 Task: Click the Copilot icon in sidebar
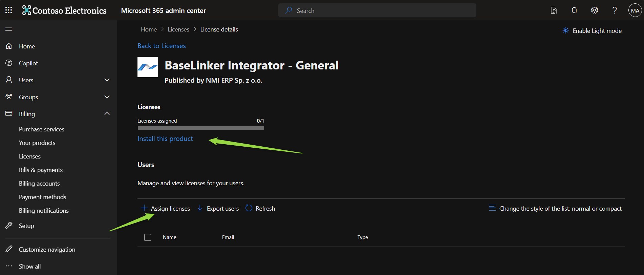9,63
